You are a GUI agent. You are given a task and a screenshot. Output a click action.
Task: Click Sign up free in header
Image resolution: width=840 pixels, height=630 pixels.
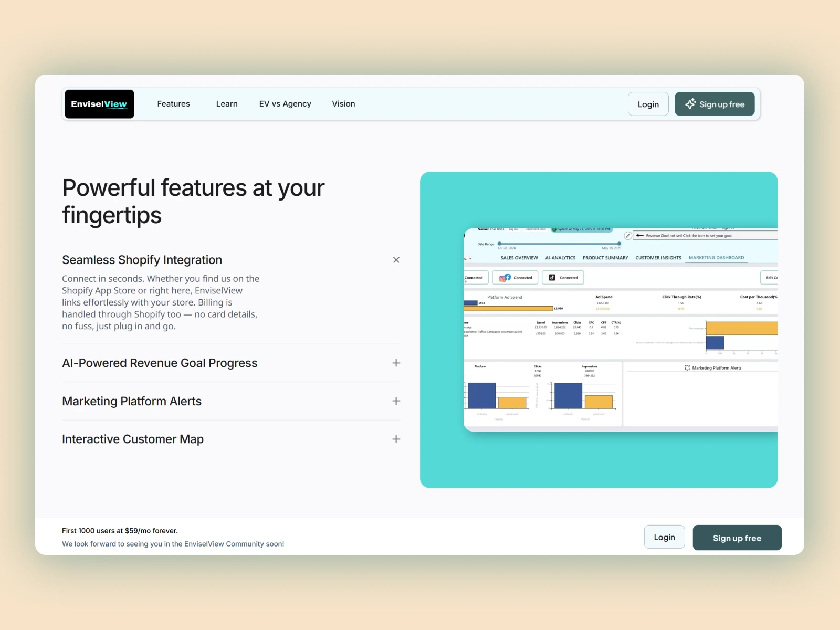click(x=715, y=104)
